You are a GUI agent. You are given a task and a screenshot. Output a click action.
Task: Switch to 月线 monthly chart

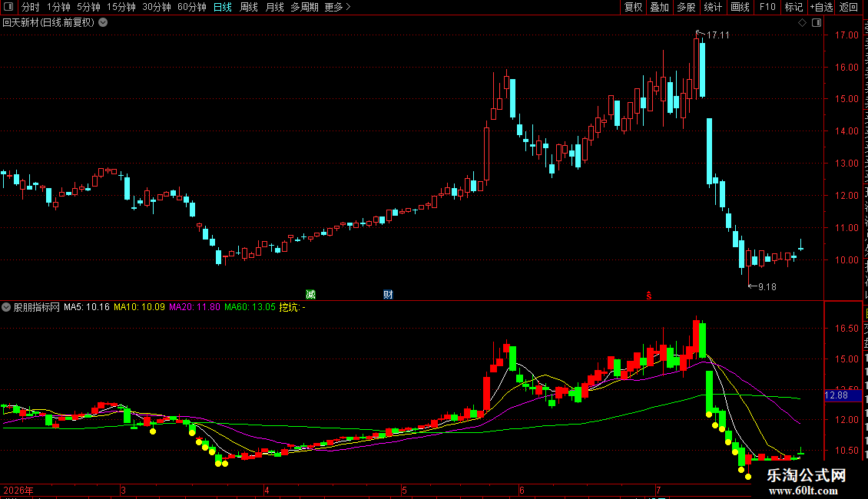click(274, 7)
